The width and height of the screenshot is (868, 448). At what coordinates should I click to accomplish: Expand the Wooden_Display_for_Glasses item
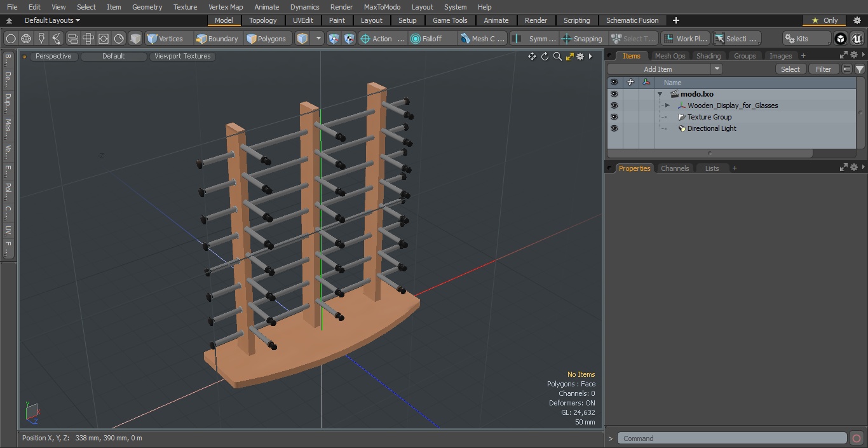pyautogui.click(x=667, y=105)
